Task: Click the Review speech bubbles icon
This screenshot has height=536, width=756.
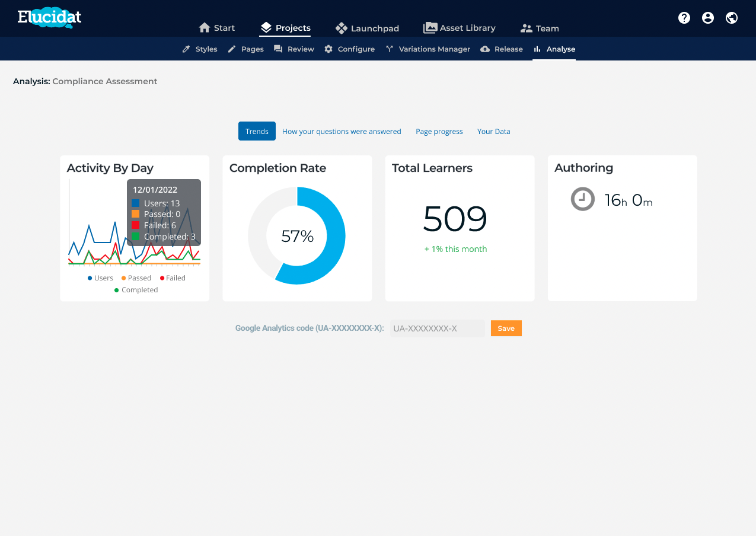Action: click(x=278, y=49)
